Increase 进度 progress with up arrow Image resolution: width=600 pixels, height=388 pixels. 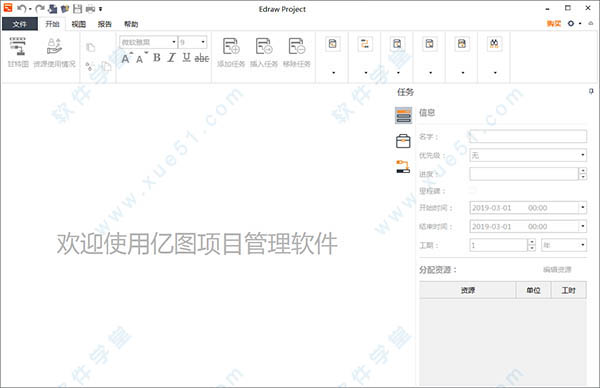(x=583, y=171)
